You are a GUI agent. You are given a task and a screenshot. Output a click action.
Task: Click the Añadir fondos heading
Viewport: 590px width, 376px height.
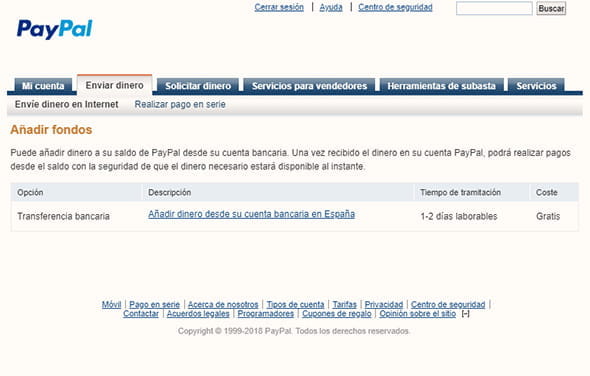[51, 130]
